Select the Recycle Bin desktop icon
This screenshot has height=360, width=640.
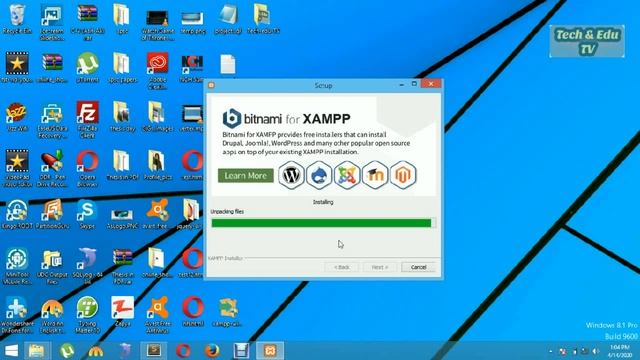17,18
